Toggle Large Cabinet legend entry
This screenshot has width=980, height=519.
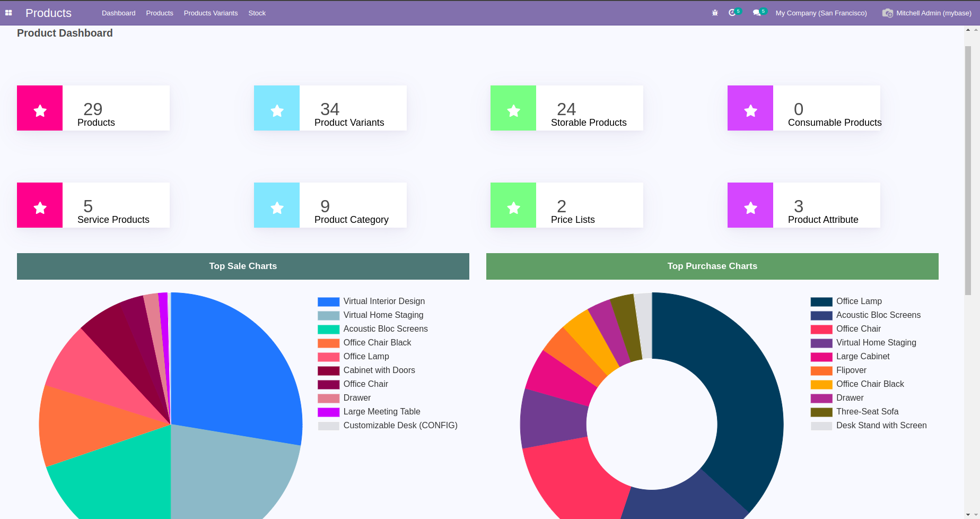coord(850,357)
